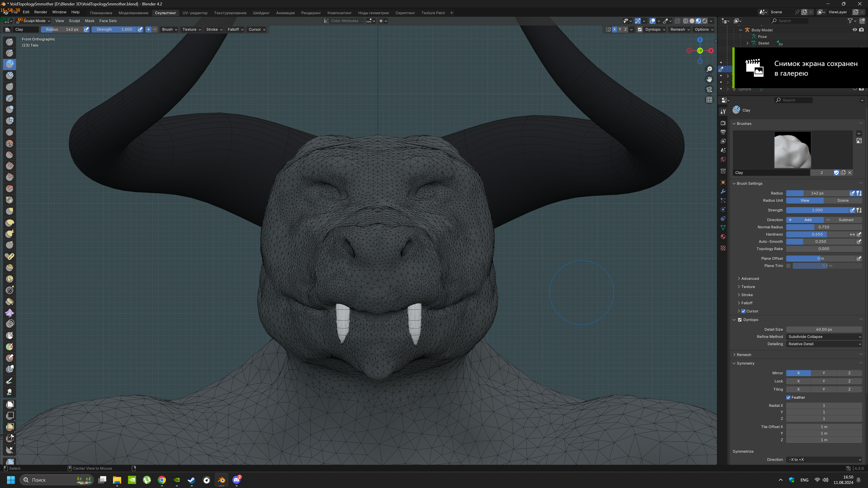Click the pan view hand icon
868x488 pixels.
709,79
